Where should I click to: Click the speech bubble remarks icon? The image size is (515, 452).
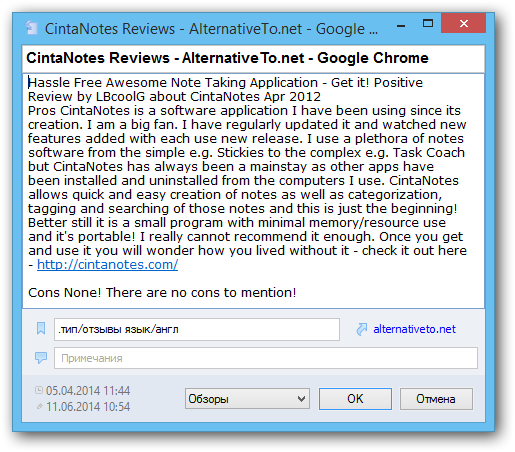(41, 358)
